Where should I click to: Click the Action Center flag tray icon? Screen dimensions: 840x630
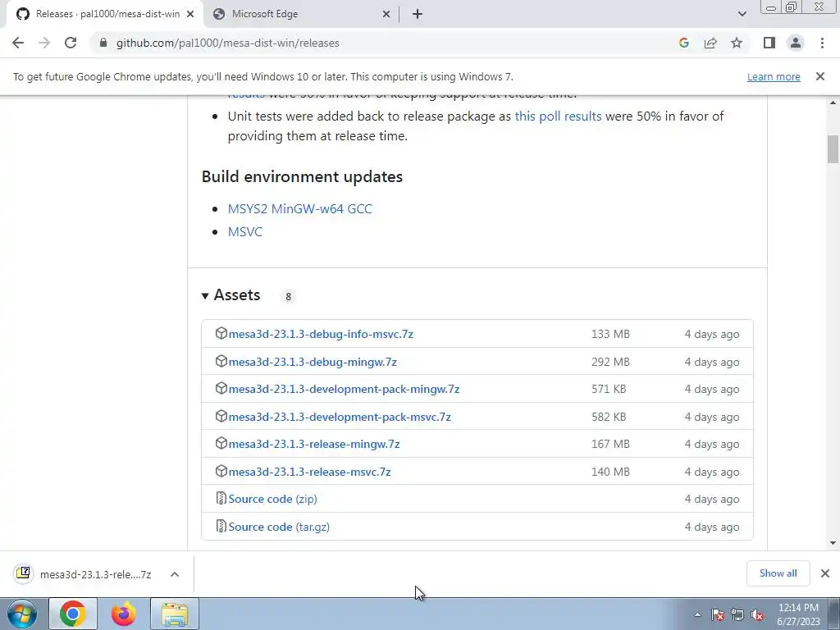(718, 615)
